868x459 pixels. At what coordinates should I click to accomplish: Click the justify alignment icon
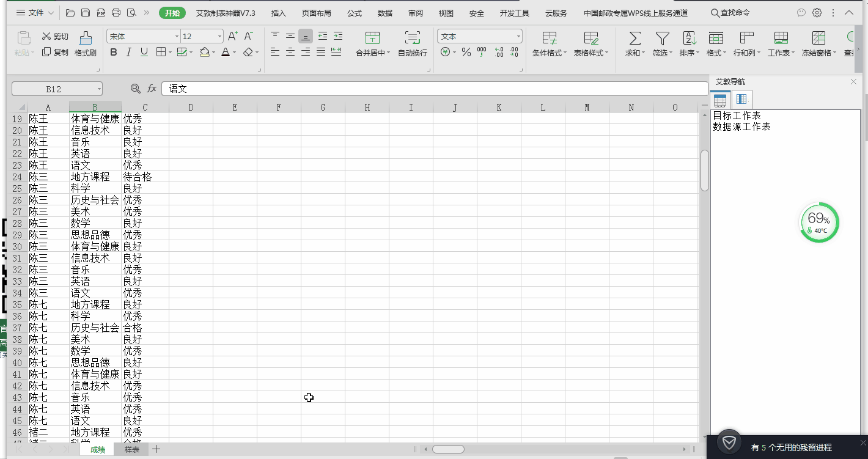click(x=321, y=53)
